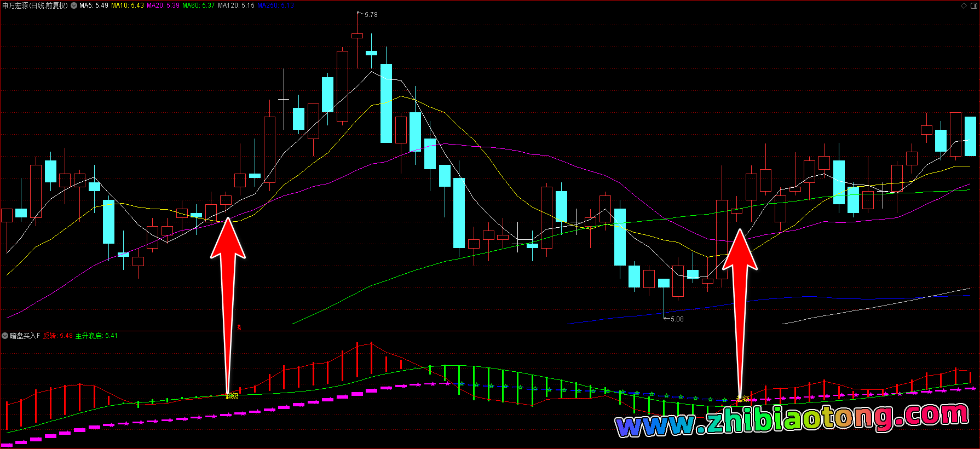Image resolution: width=980 pixels, height=449 pixels.
Task: Select the MA120 legend label
Action: coord(236,5)
